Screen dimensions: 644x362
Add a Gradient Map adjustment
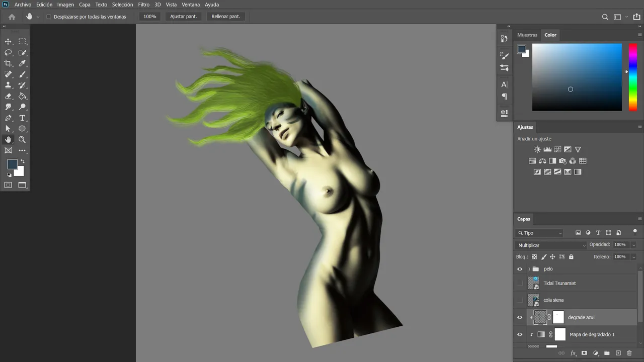click(578, 172)
